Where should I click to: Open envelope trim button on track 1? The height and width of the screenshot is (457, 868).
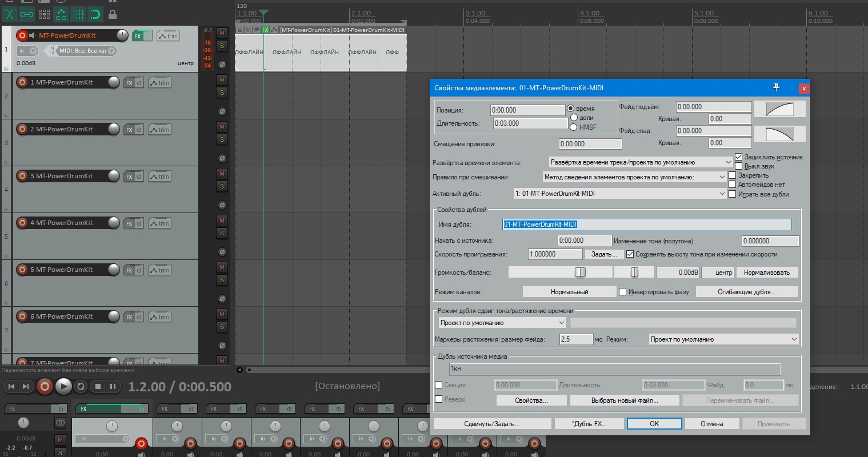pyautogui.click(x=168, y=36)
